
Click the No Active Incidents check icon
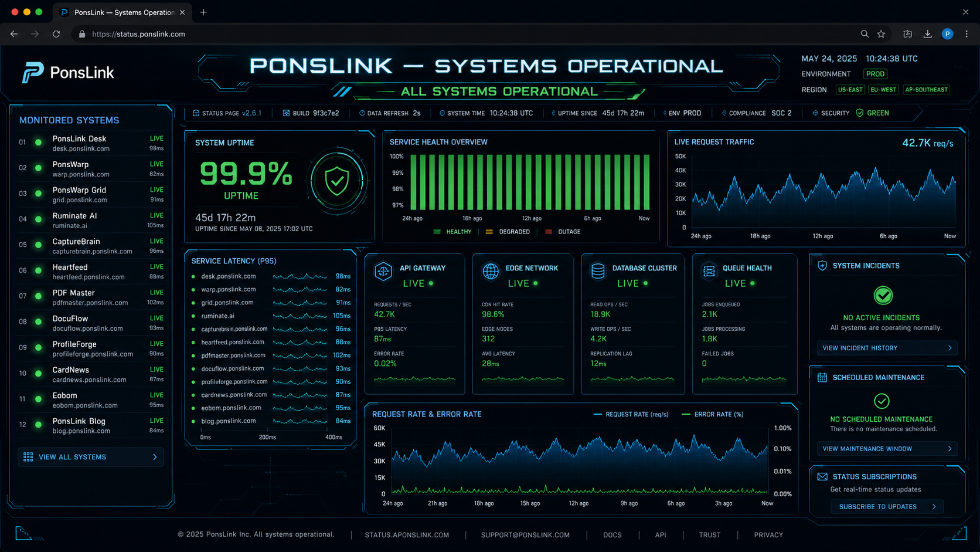[883, 296]
